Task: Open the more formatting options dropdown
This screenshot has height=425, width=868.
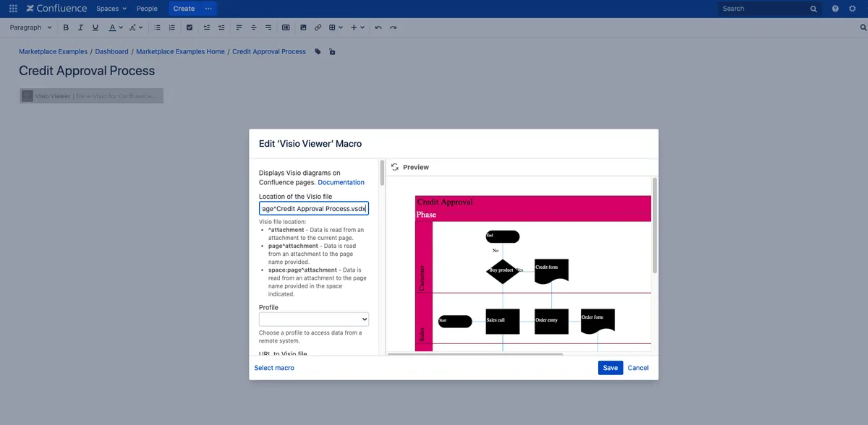Action: [135, 27]
